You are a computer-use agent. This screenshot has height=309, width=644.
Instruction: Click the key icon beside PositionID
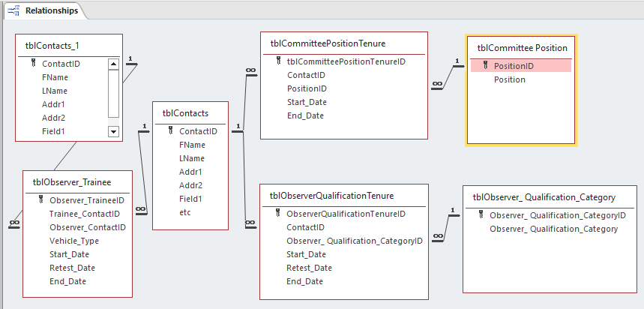pyautogui.click(x=485, y=66)
